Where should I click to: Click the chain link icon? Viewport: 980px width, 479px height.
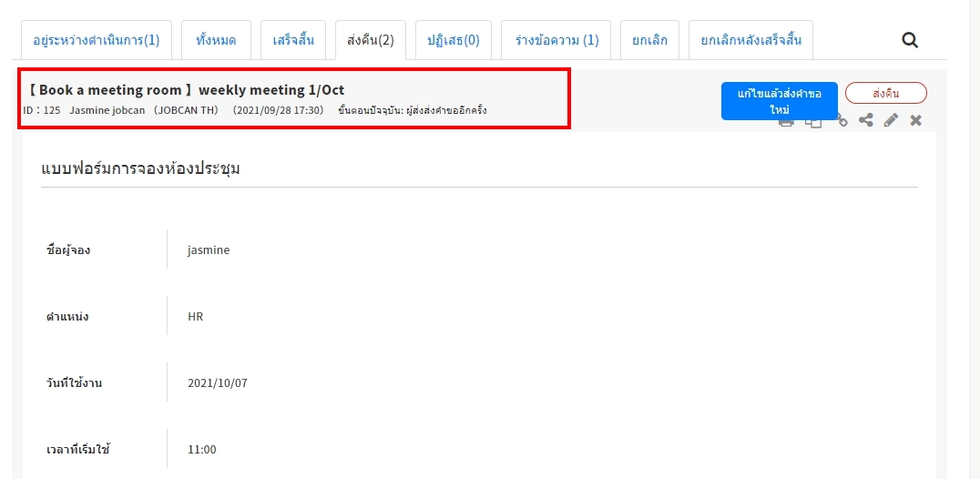[x=842, y=121]
